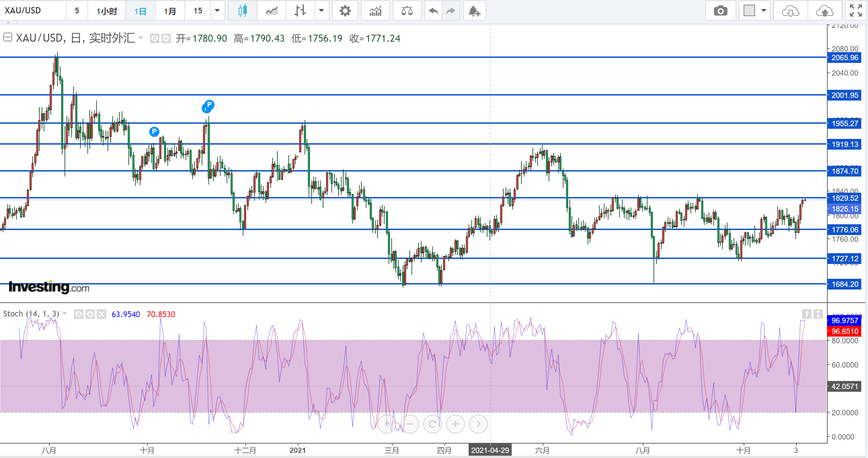Remove the Stoch indicator
Image resolution: width=868 pixels, height=458 pixels.
point(102,314)
